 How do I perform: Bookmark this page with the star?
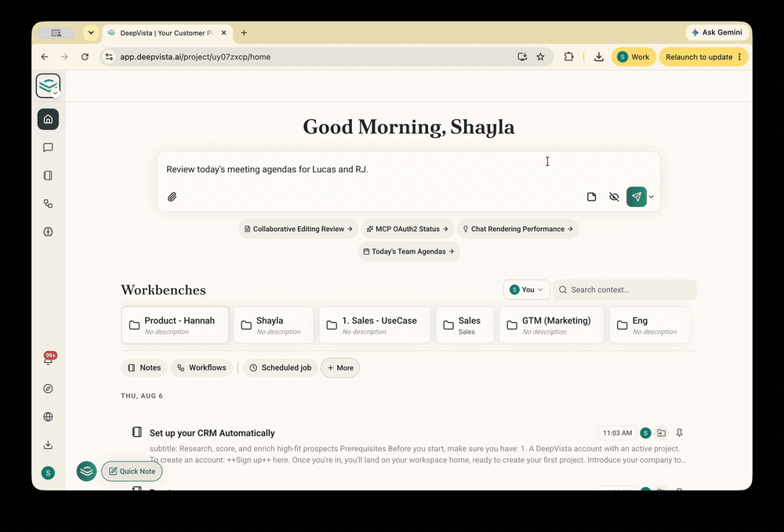coord(540,57)
